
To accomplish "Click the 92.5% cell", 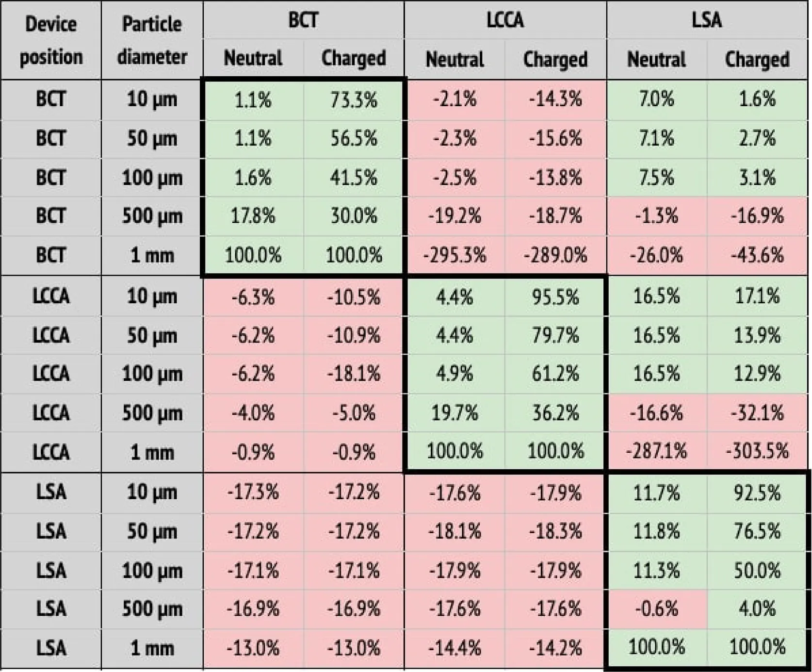I will (x=757, y=493).
